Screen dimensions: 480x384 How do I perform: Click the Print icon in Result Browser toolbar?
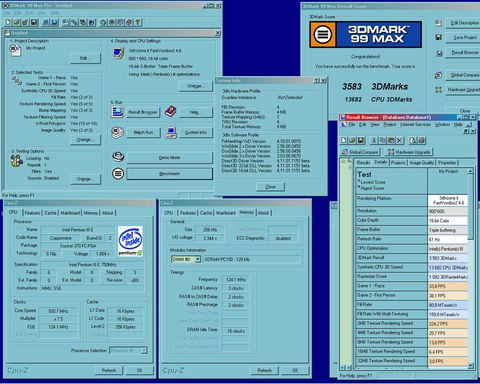tap(421, 140)
